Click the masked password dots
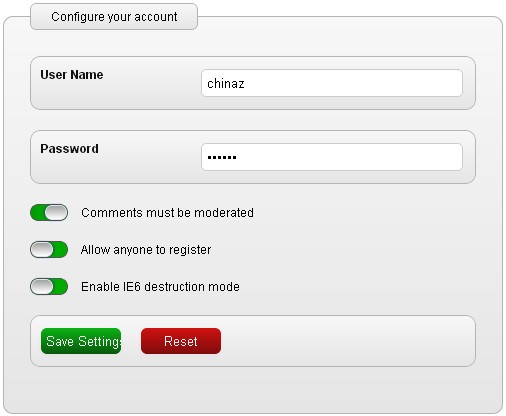The width and height of the screenshot is (506, 416). pyautogui.click(x=222, y=157)
